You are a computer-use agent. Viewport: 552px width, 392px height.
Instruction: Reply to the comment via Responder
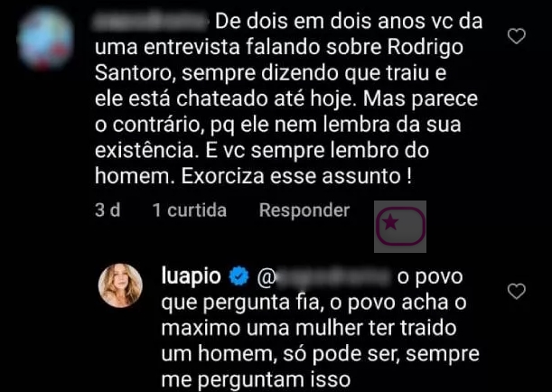point(304,210)
